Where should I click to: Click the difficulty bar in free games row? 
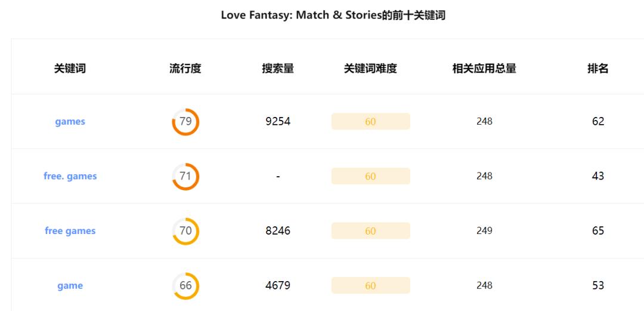click(371, 231)
